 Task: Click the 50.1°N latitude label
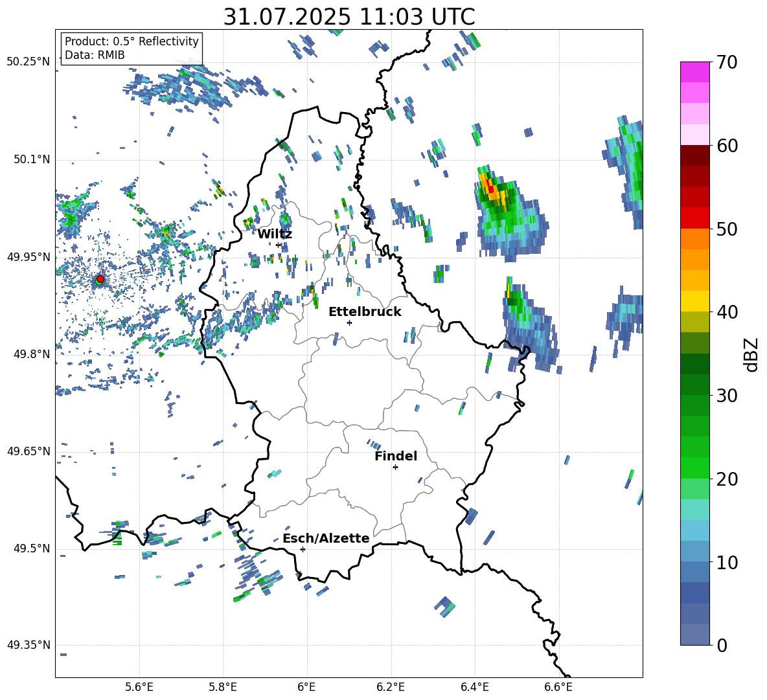click(x=32, y=159)
